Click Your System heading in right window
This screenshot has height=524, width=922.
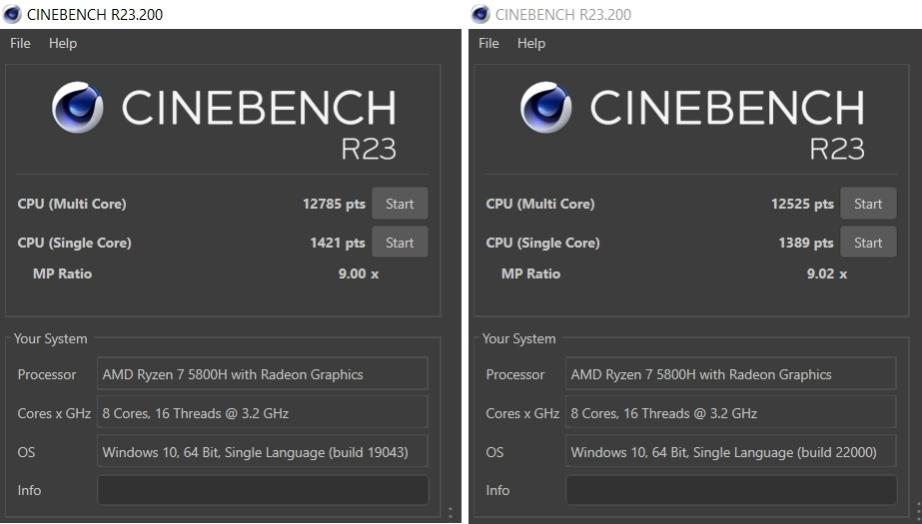519,339
